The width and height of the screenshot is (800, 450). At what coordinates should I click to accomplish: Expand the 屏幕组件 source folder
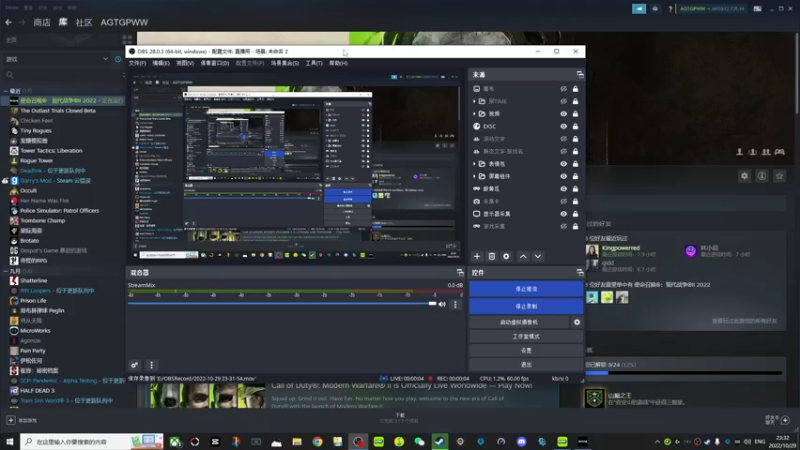click(474, 176)
